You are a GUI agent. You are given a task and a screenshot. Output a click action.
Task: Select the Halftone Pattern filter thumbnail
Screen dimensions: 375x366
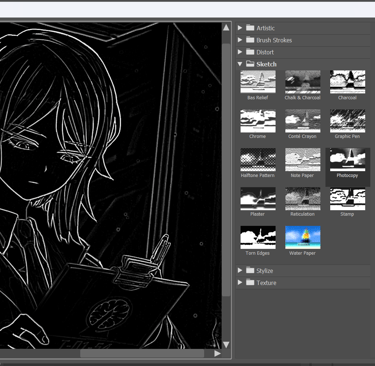pyautogui.click(x=258, y=160)
